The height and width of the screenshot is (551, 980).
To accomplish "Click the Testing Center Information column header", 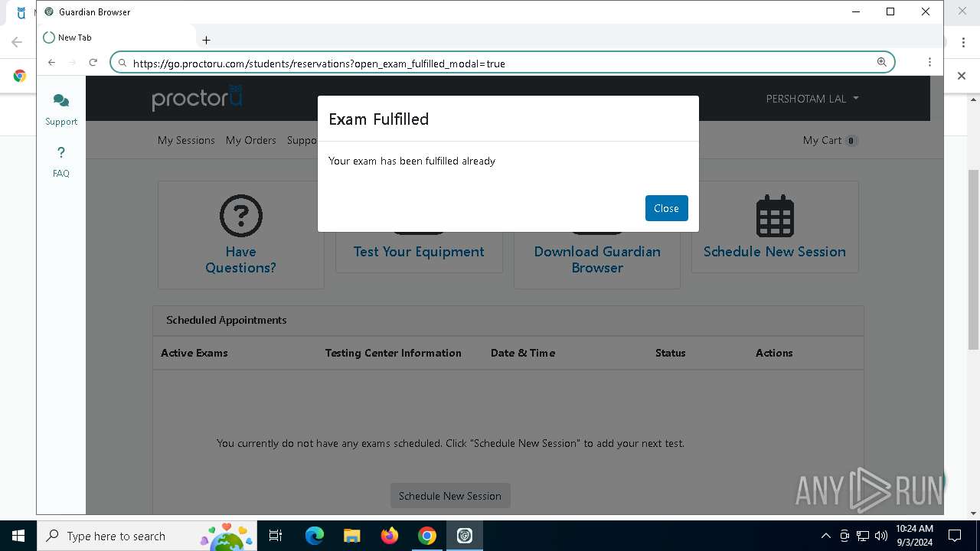I will coord(393,353).
